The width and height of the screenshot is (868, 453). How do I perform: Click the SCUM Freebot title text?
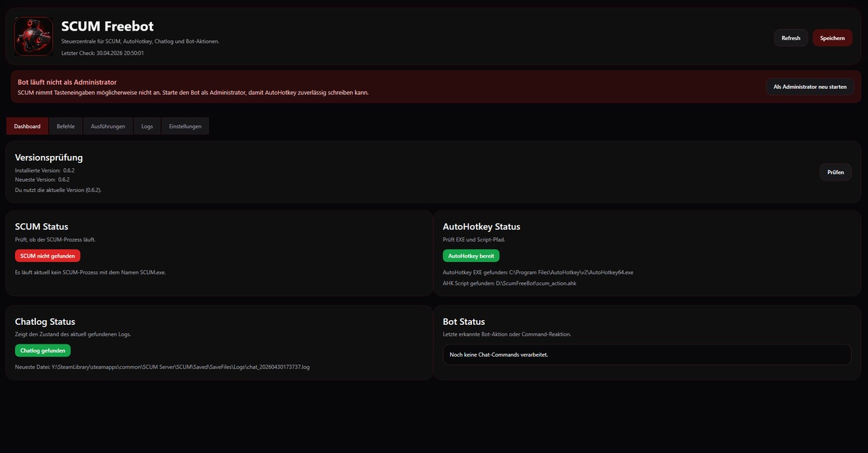click(107, 26)
